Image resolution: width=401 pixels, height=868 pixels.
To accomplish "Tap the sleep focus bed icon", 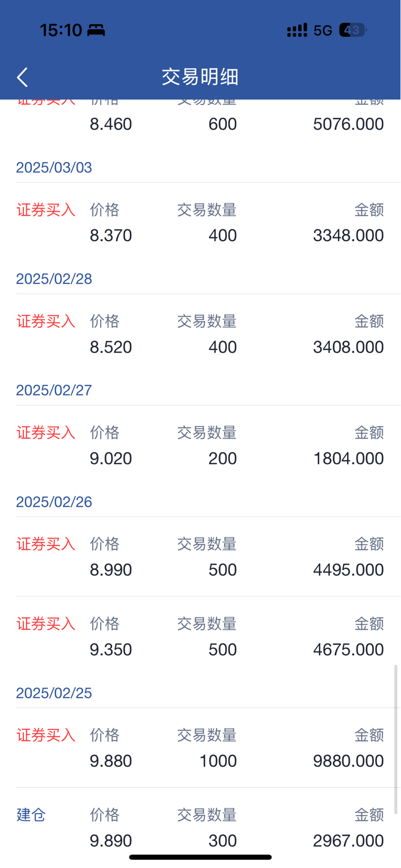I will (96, 30).
